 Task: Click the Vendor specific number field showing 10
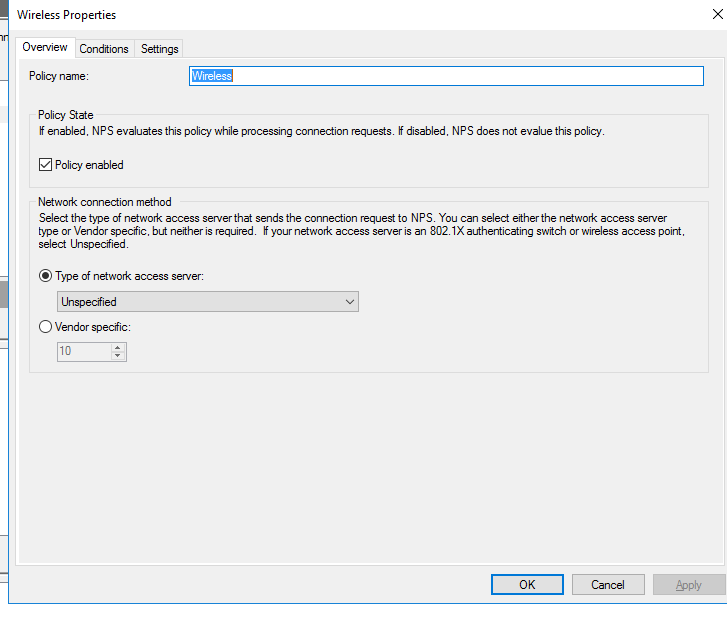pyautogui.click(x=83, y=351)
